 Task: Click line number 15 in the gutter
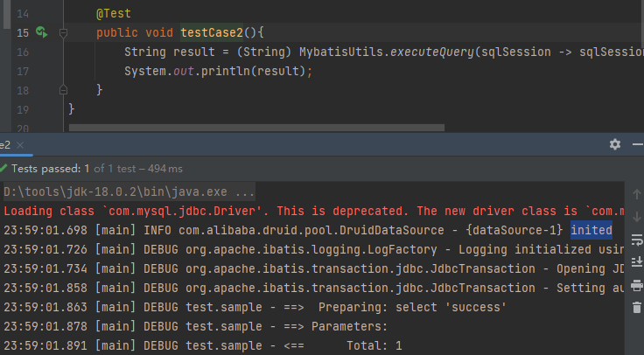[22, 33]
